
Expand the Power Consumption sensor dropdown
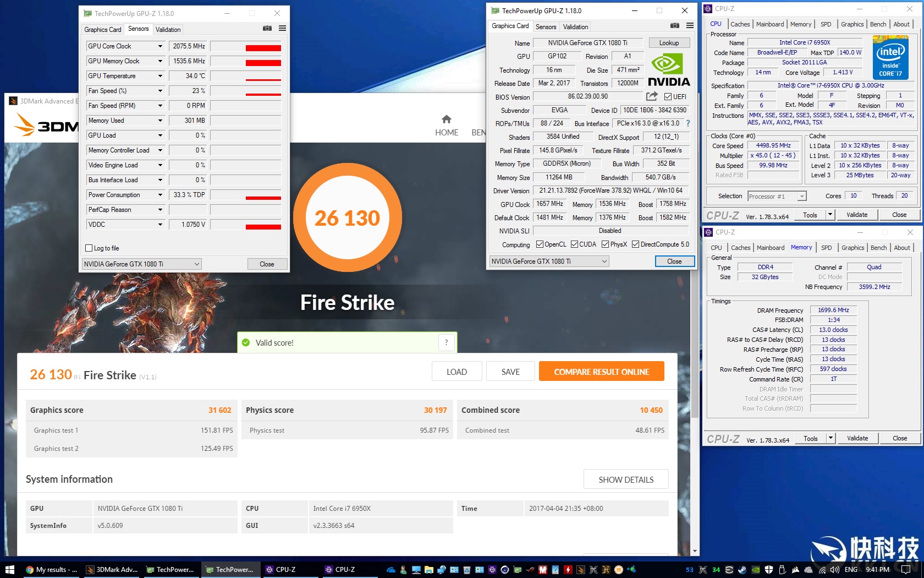click(160, 195)
